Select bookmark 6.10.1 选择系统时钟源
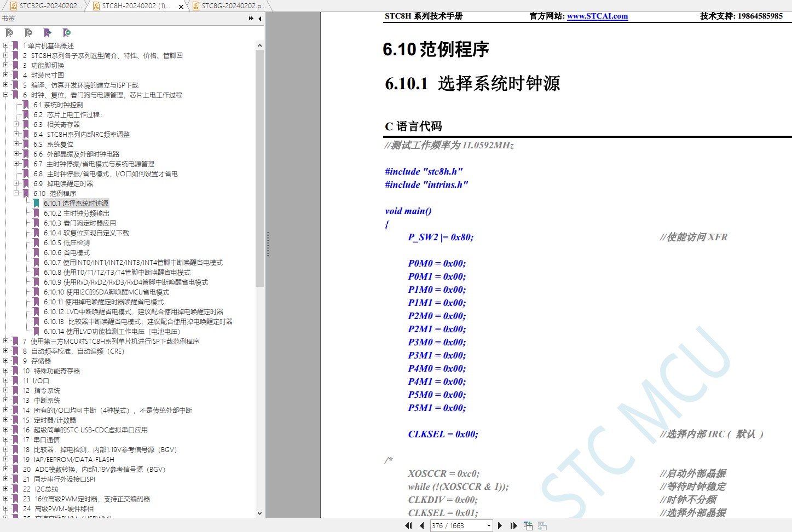Viewport: 792px width, 532px height. tap(76, 204)
